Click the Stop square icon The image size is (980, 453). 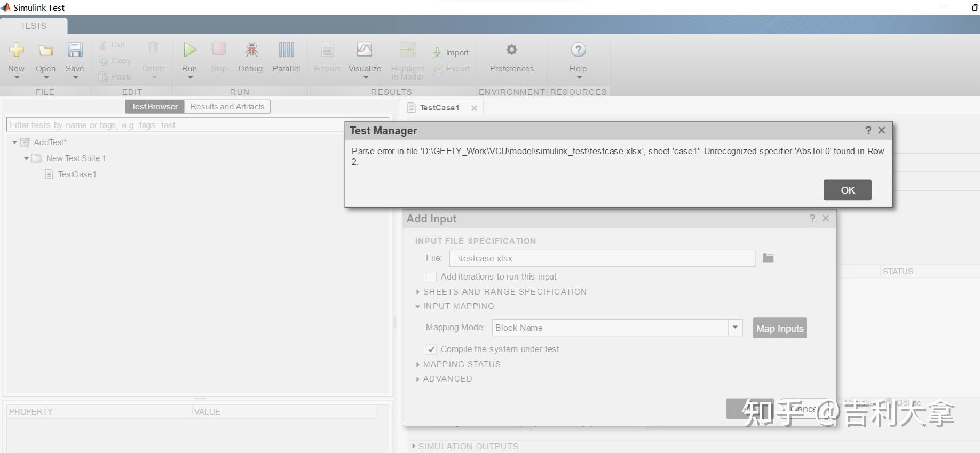[219, 49]
